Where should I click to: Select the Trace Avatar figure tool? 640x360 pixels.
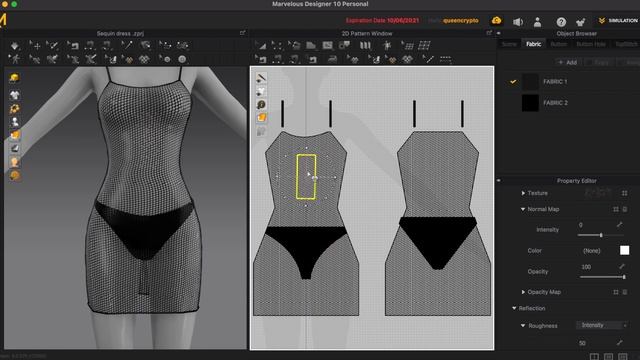point(387,45)
